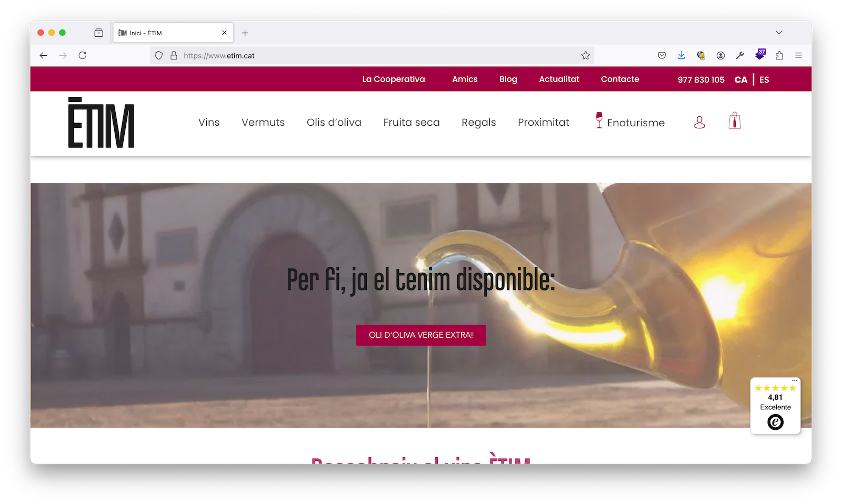Save page to Pocket icon
Screen dimensions: 842x504
click(661, 56)
